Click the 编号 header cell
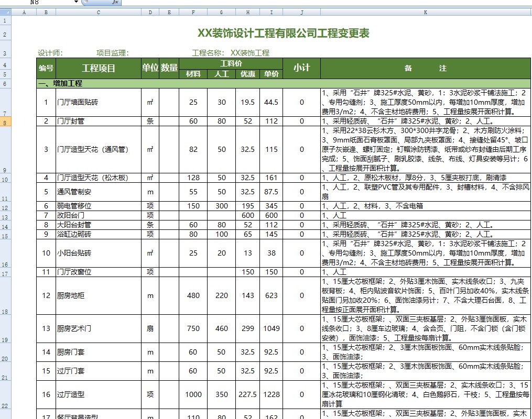Image resolution: width=532 pixels, height=419 pixels. point(46,68)
